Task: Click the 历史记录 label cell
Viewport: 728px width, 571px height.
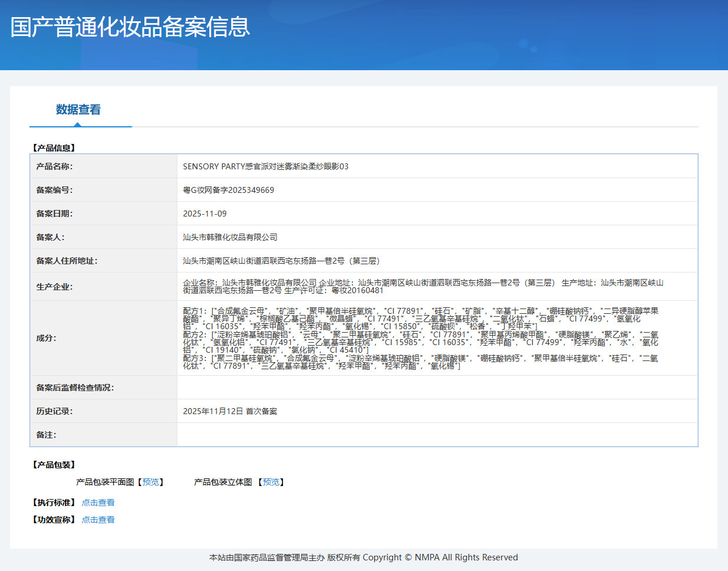Action: pyautogui.click(x=104, y=411)
